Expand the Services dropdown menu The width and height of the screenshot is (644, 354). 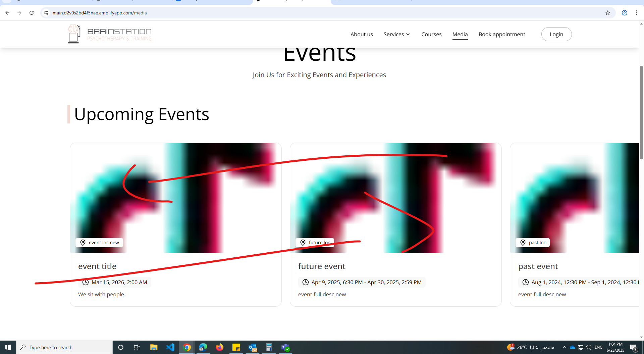click(x=397, y=34)
